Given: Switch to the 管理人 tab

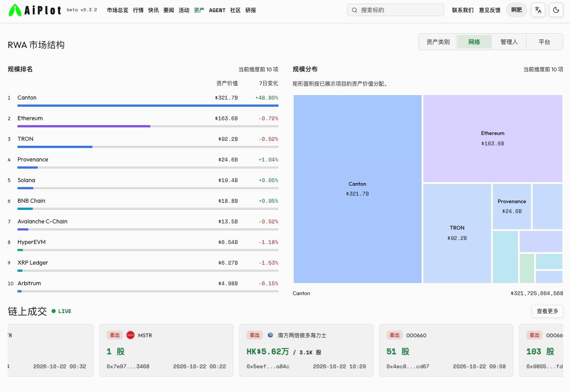Looking at the screenshot, I should coord(509,42).
